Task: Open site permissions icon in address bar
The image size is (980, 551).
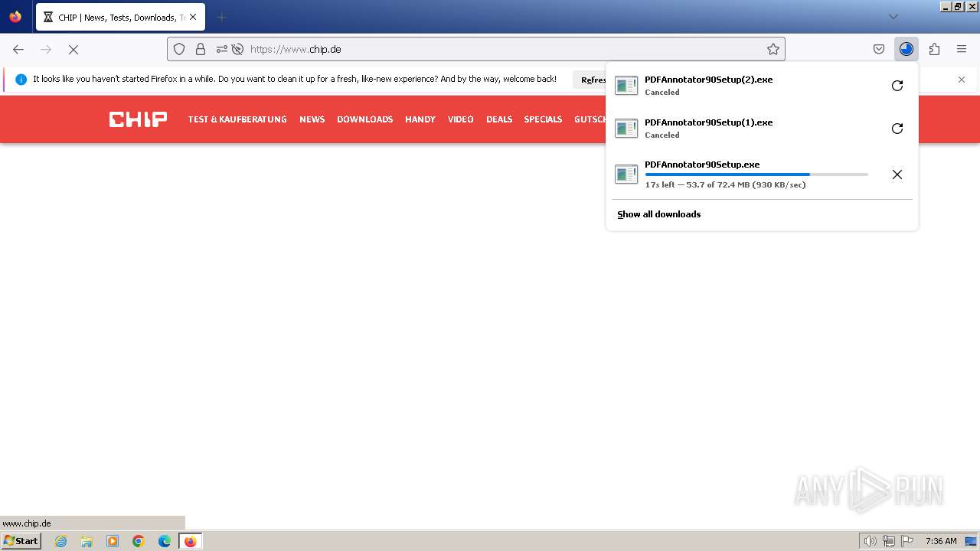Action: pyautogui.click(x=221, y=49)
